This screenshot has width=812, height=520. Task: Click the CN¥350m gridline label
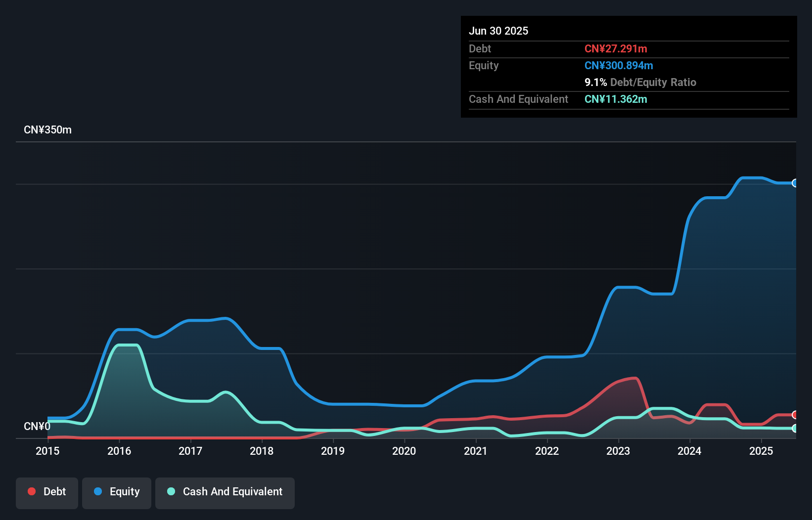pyautogui.click(x=47, y=130)
